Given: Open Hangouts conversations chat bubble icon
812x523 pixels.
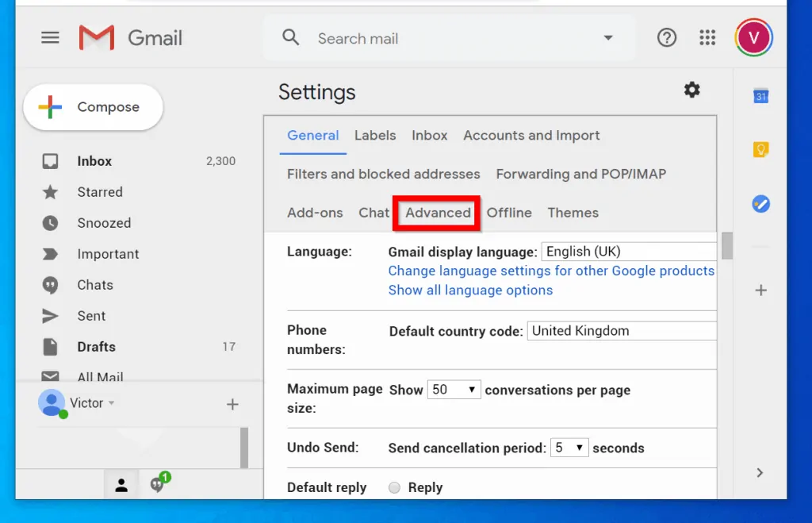Looking at the screenshot, I should (x=156, y=484).
